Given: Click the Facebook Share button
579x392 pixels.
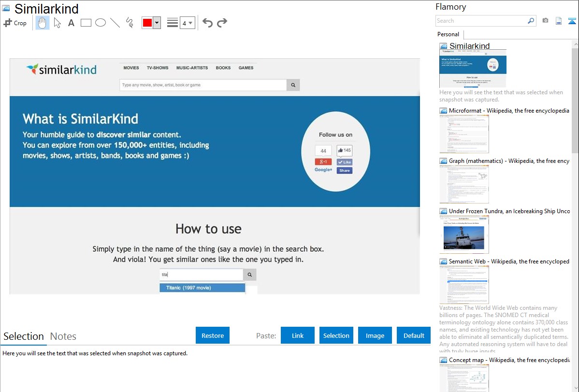Looking at the screenshot, I should coord(345,170).
